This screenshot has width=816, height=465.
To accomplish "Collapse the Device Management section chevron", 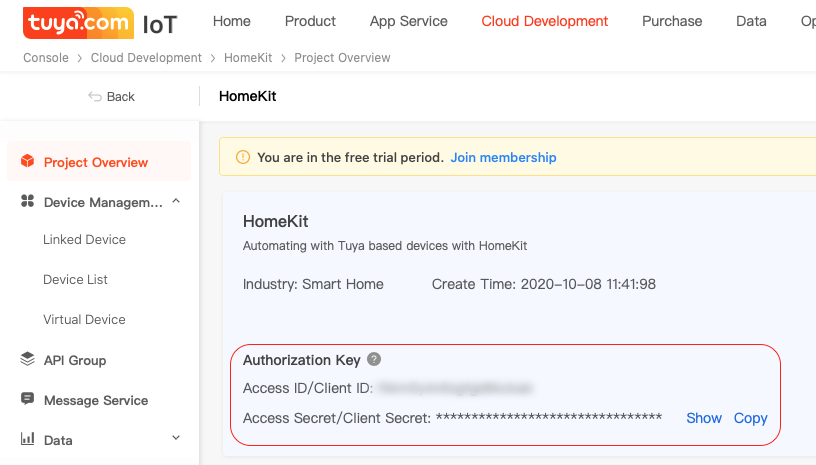I will click(176, 201).
